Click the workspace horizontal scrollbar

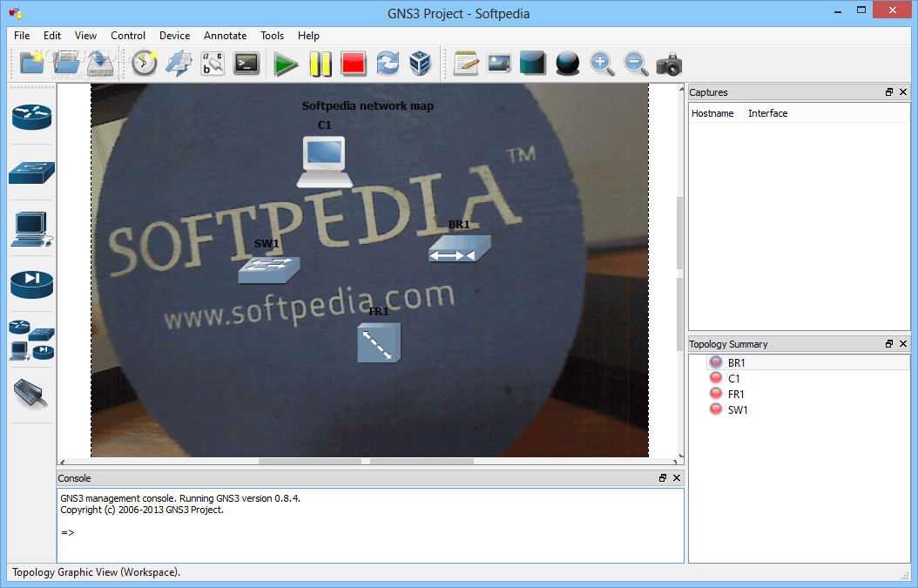point(366,462)
